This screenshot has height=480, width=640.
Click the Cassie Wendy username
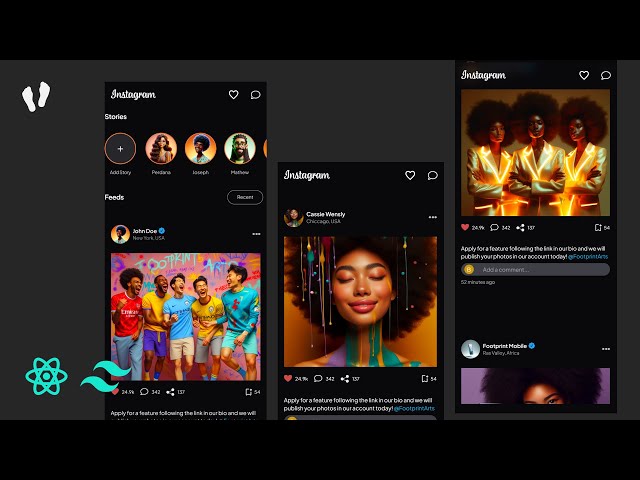pos(326,214)
